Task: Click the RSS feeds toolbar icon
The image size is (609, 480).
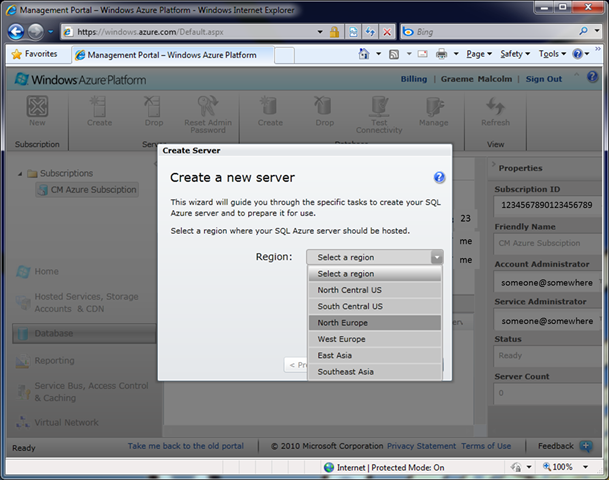Action: tap(394, 54)
